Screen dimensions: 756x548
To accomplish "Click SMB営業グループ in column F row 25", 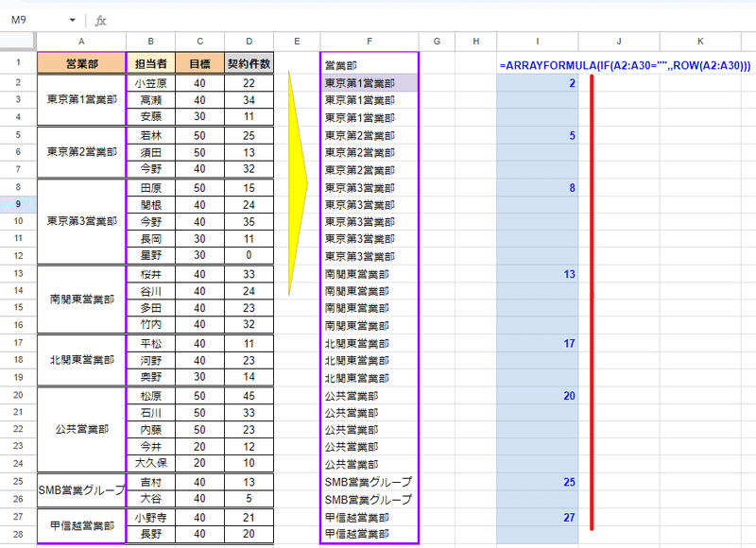I will tap(369, 482).
